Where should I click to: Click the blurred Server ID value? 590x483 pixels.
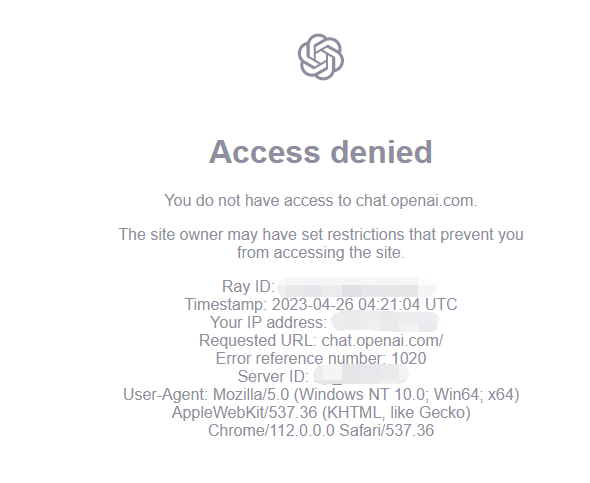[360, 376]
